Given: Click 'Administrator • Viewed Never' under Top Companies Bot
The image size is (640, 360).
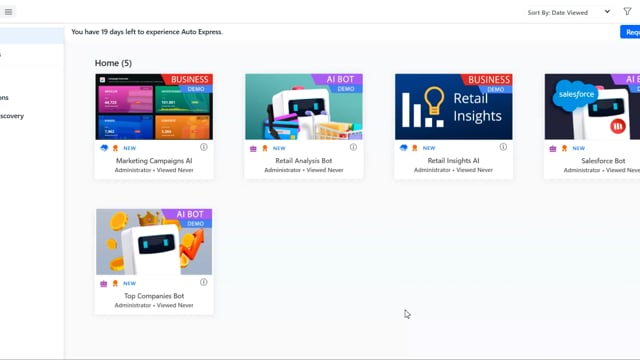Looking at the screenshot, I should pyautogui.click(x=154, y=305).
